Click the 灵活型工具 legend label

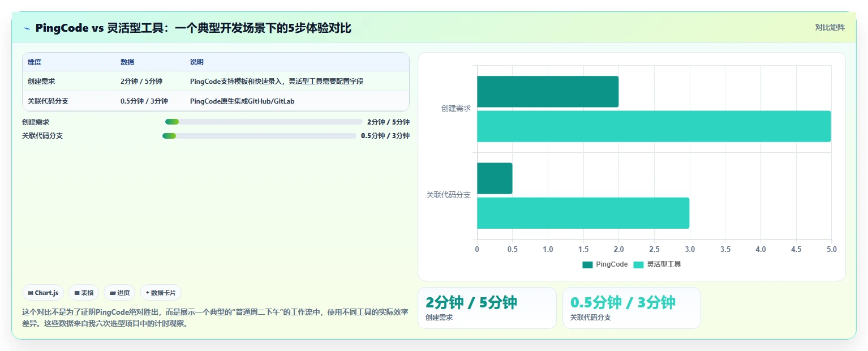tap(664, 264)
